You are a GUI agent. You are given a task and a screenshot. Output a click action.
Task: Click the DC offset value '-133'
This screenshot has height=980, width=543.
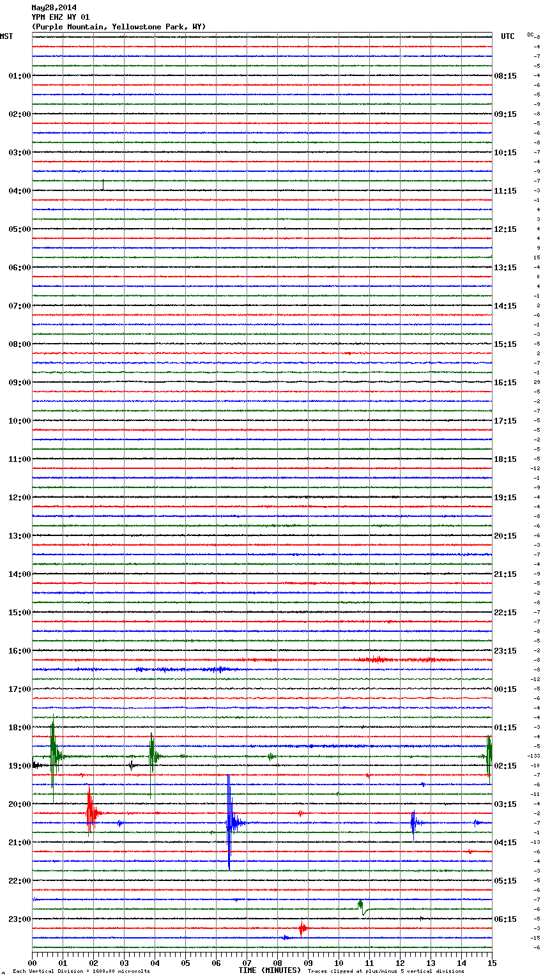(x=533, y=756)
